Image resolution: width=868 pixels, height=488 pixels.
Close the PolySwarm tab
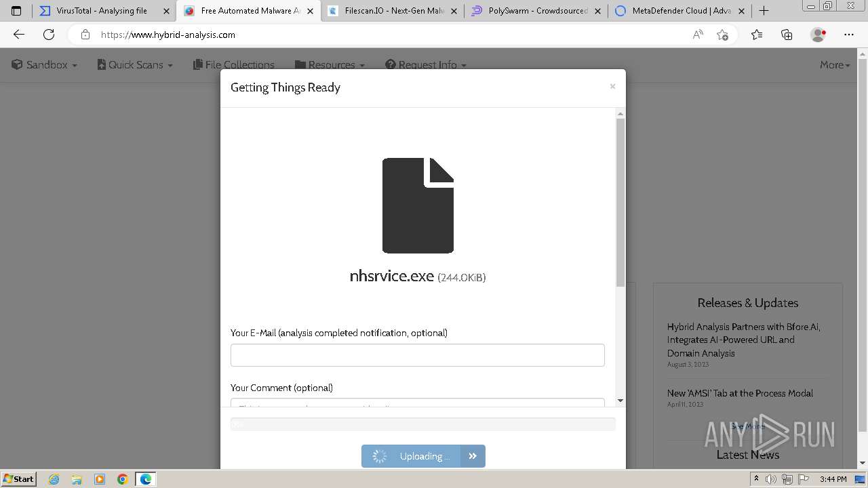(597, 11)
